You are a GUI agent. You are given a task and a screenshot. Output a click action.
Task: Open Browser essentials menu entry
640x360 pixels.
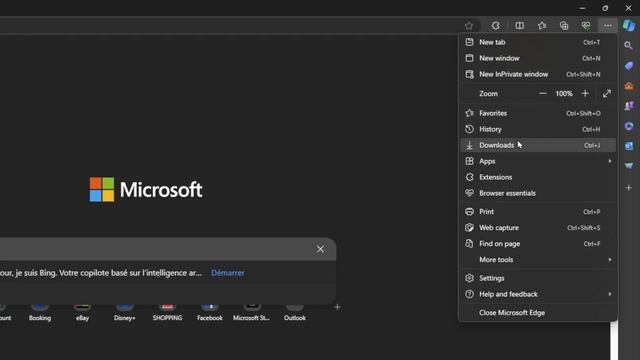coord(538,193)
